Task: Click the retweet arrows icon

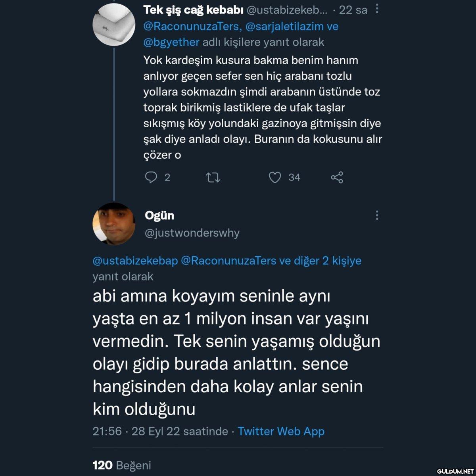Action: [213, 177]
